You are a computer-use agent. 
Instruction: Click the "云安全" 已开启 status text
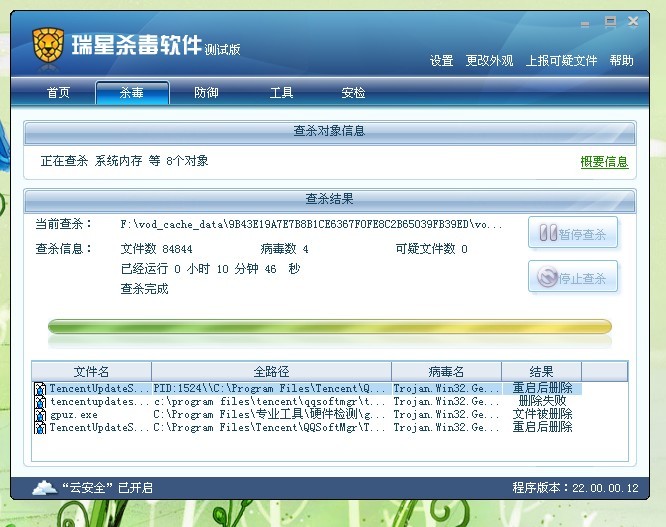point(107,488)
